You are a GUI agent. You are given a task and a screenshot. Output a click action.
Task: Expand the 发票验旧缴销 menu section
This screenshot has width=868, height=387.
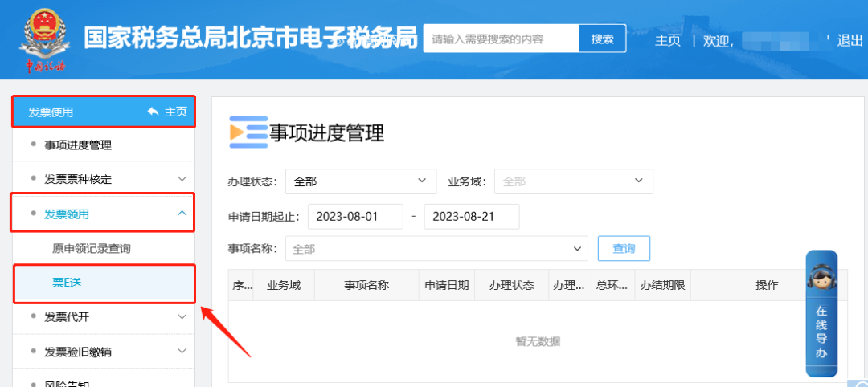[x=182, y=352]
